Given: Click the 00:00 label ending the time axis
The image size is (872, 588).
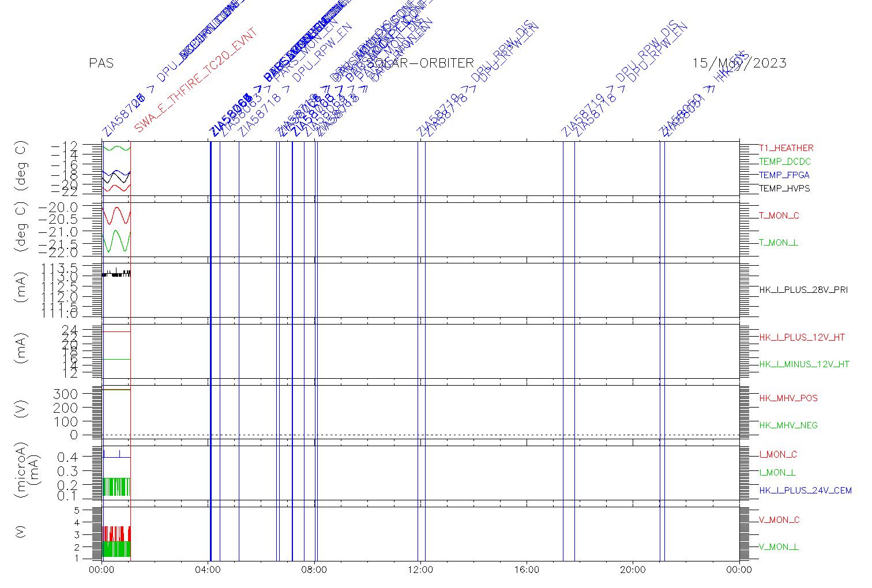Looking at the screenshot, I should [x=739, y=570].
